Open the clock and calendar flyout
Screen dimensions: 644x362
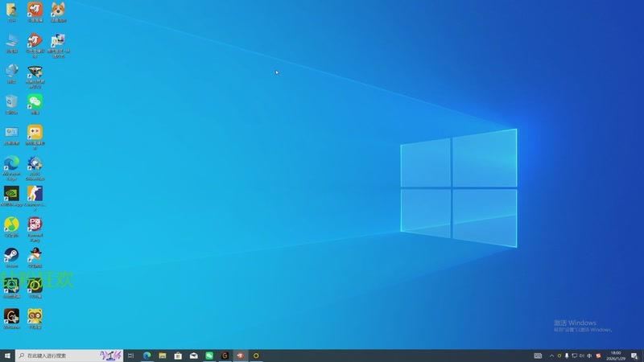(616, 356)
